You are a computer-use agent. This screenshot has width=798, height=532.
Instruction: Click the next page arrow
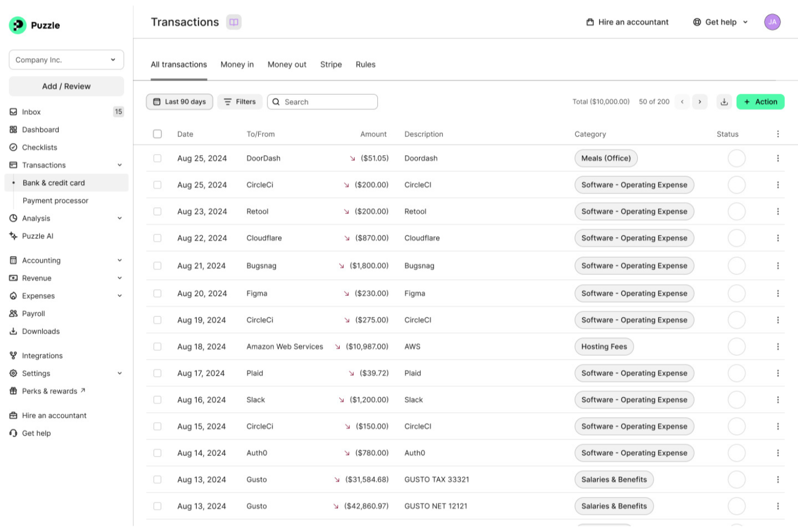tap(699, 101)
